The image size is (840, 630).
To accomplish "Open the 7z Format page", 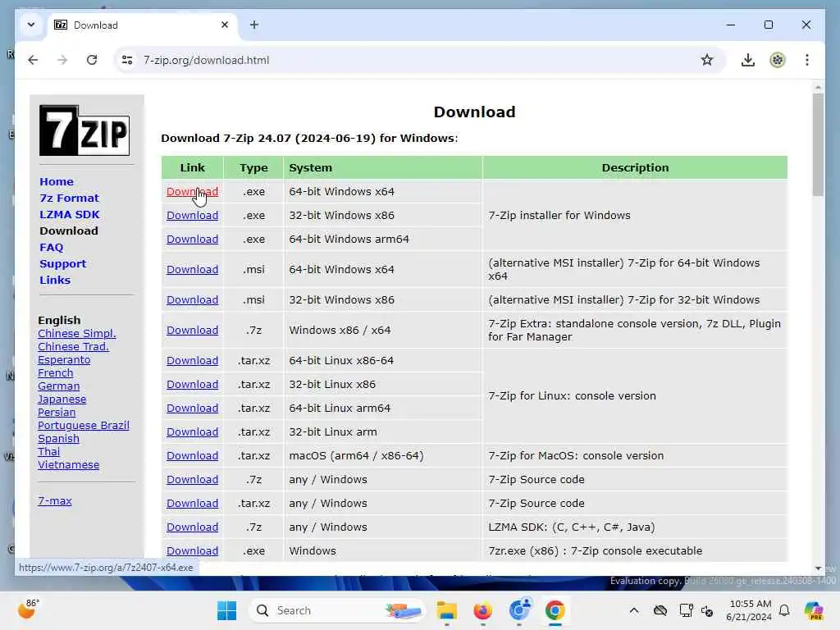I will pos(69,198).
